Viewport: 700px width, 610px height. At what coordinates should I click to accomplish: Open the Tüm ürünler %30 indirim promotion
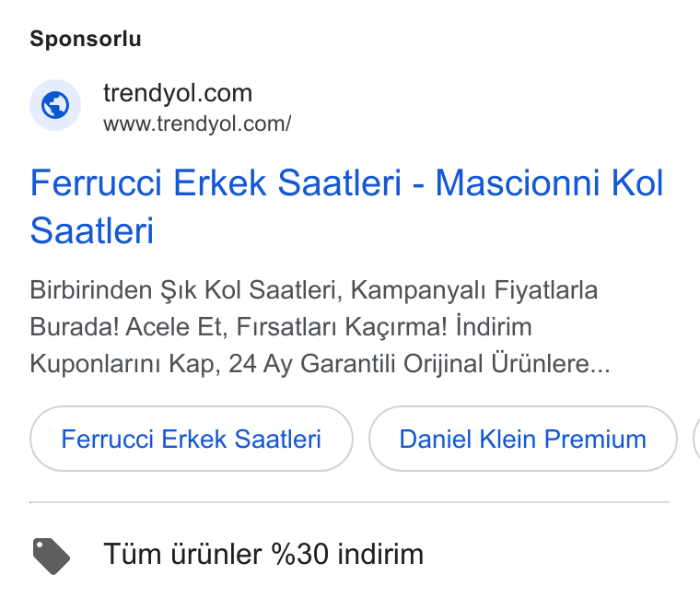click(263, 554)
